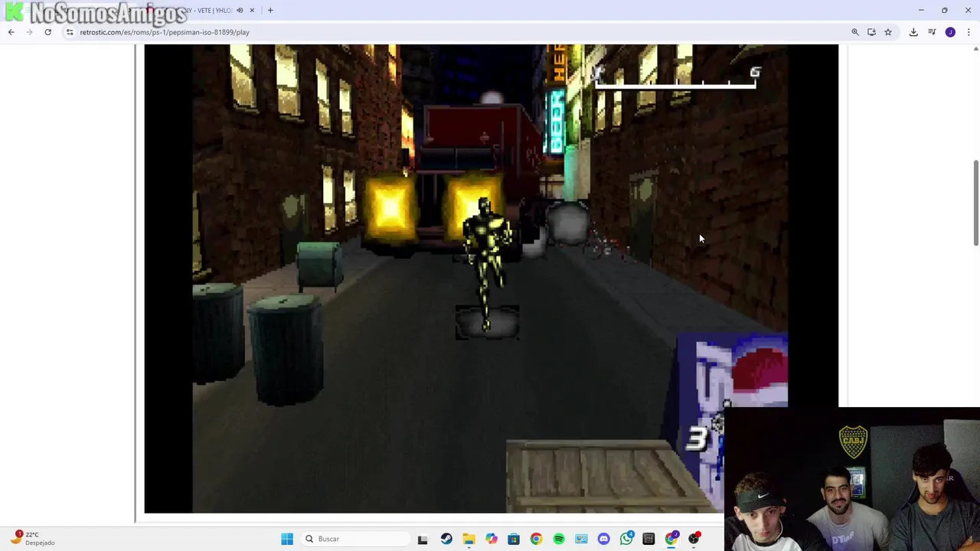Click the Buscar taskbar search box

[356, 539]
